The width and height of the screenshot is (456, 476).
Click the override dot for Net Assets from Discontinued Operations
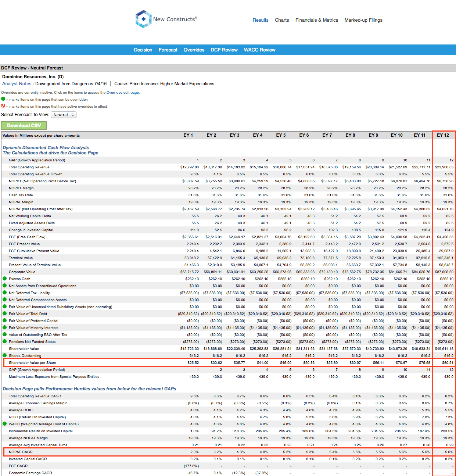click(5, 286)
